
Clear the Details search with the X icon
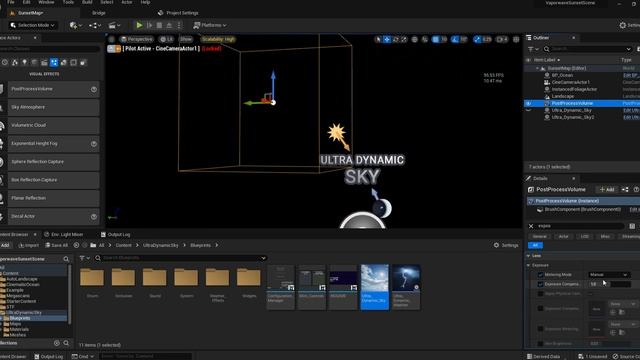531,226
